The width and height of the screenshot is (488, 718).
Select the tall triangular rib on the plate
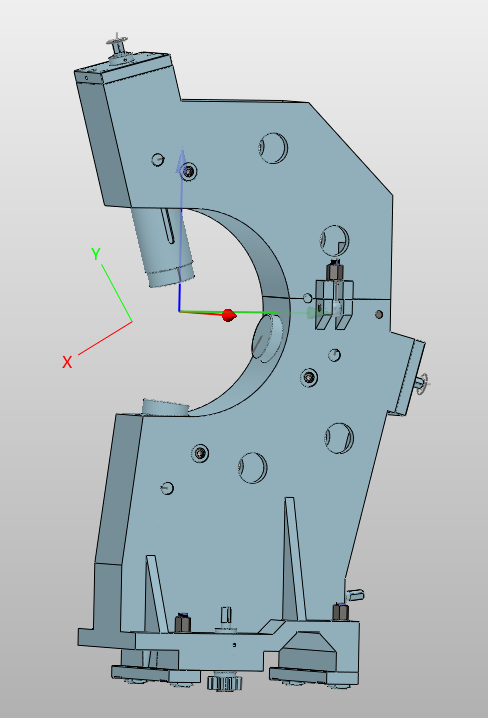(294, 559)
